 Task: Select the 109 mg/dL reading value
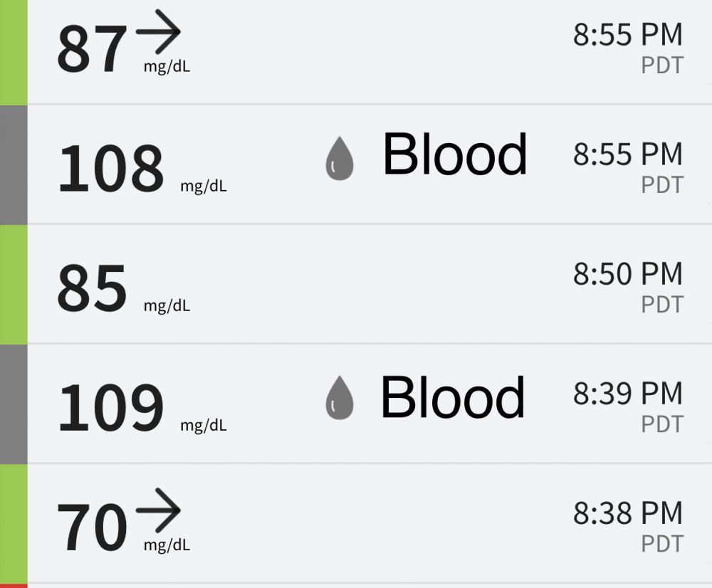[x=110, y=409]
